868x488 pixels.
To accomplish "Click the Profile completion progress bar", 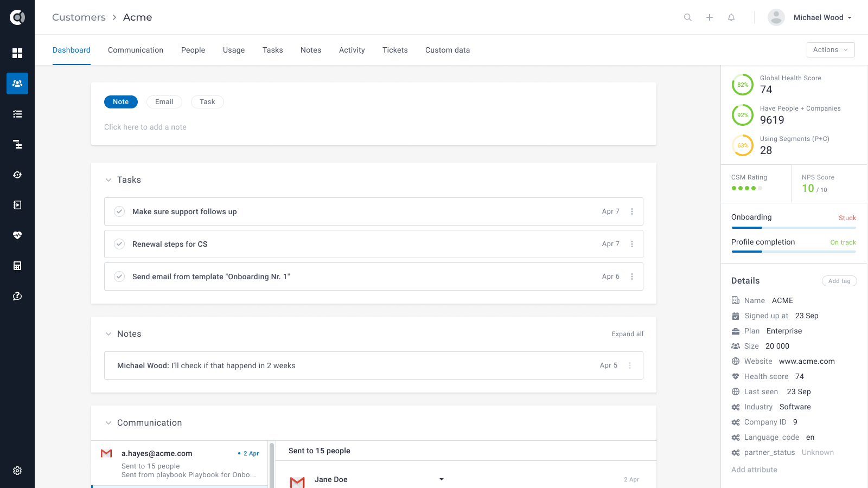I will (x=794, y=252).
